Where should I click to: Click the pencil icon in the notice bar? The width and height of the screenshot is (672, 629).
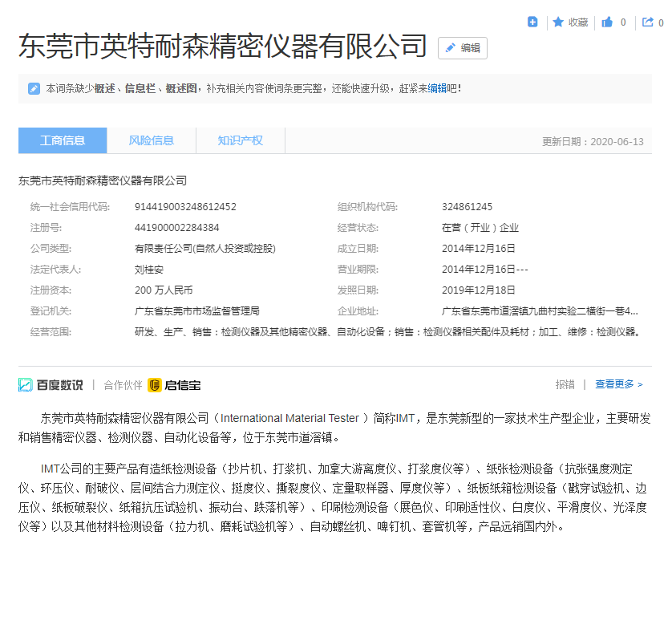(34, 88)
